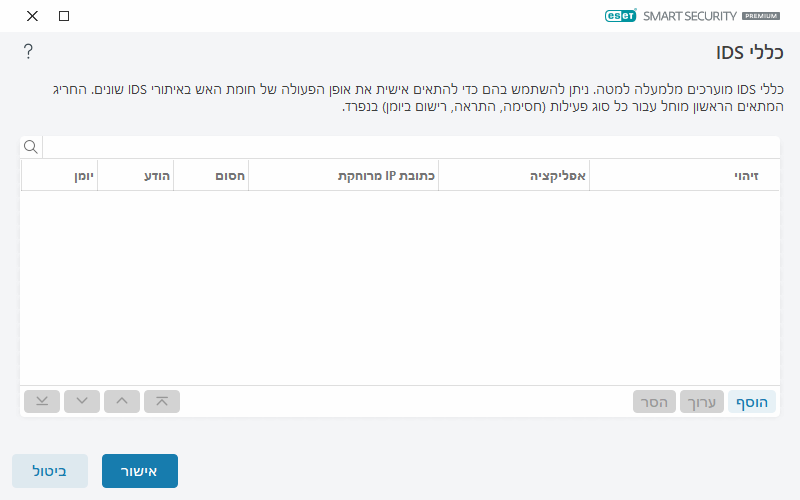This screenshot has height=500, width=800.
Task: Maximize the window using square icon
Action: click(64, 16)
